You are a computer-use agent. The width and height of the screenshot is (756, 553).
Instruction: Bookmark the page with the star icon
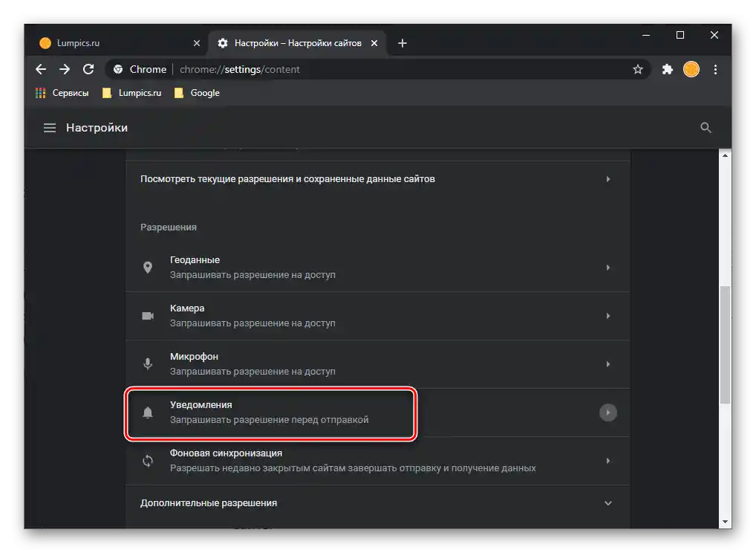pyautogui.click(x=638, y=69)
